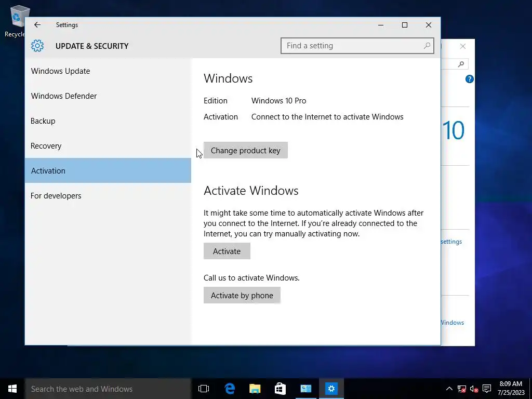Click the Windows 10 Pro edition text
Screen dimensions: 532x399
point(279,101)
